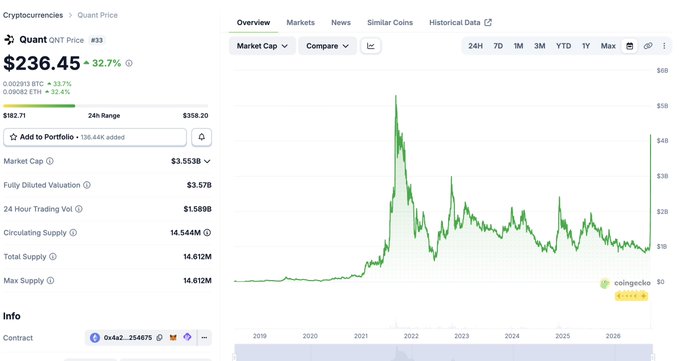Open more contract options ellipsis
Screen dimensions: 679x361
(x=204, y=338)
